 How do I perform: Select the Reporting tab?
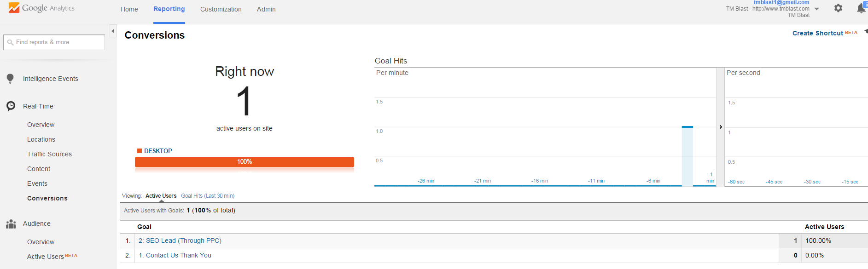click(169, 9)
